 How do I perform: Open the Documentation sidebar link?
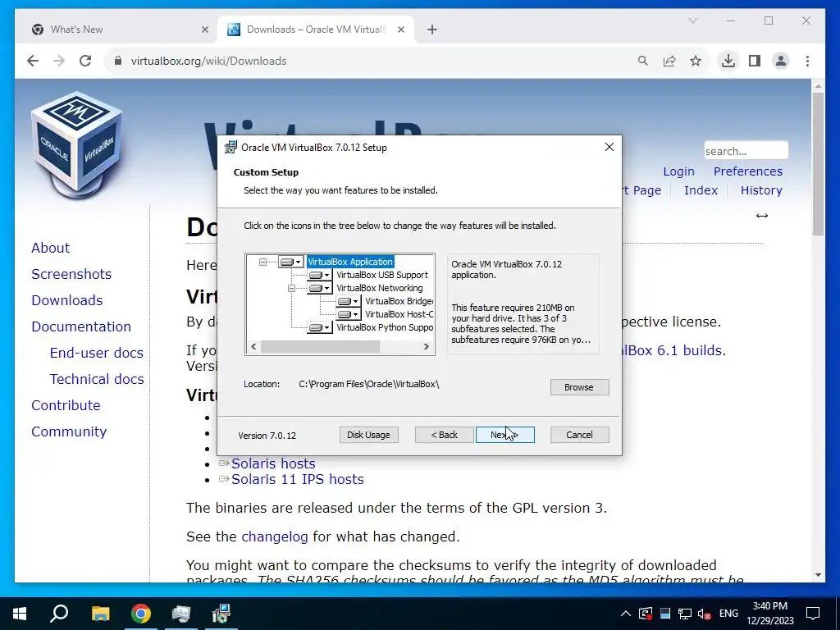click(x=81, y=326)
